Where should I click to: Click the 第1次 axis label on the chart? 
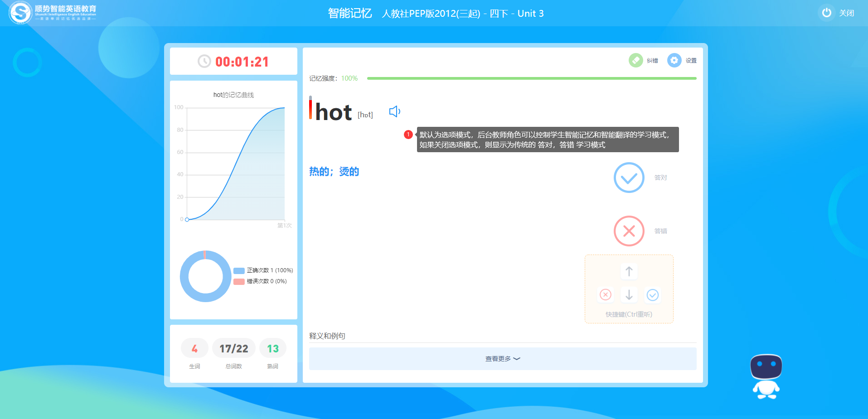click(285, 226)
